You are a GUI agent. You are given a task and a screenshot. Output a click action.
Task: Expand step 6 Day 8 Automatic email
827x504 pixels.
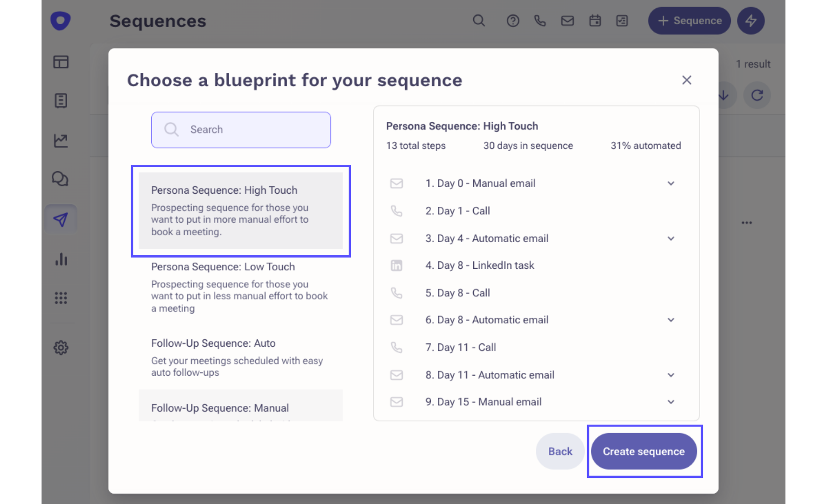coord(671,320)
